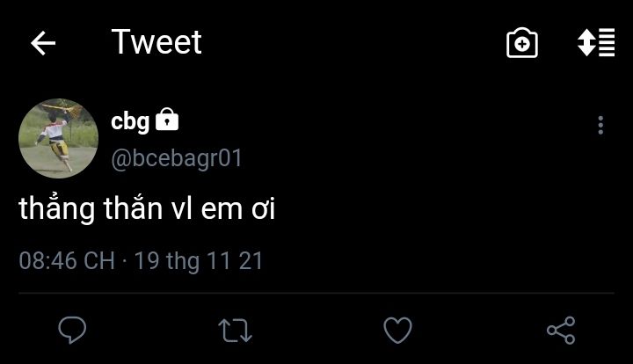633x364 pixels.
Task: Open the cbg profile picture
Action: point(58,139)
